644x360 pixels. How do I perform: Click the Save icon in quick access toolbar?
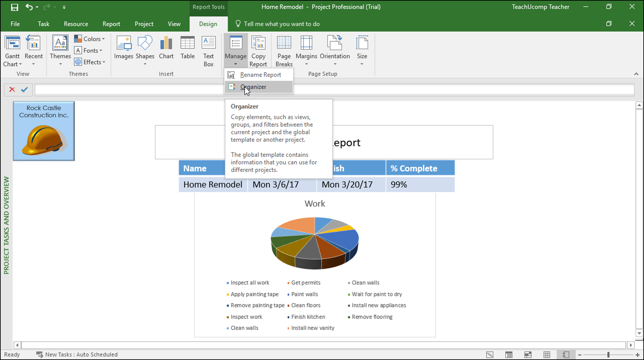pos(14,7)
